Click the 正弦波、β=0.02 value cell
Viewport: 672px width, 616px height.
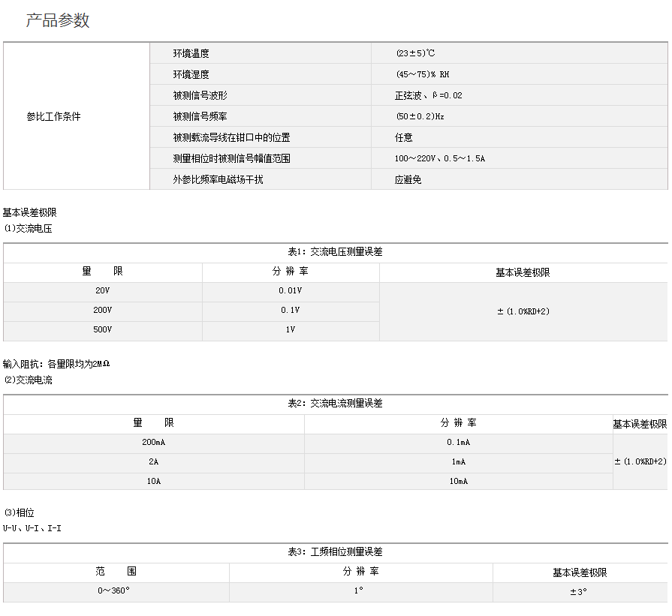pyautogui.click(x=428, y=96)
